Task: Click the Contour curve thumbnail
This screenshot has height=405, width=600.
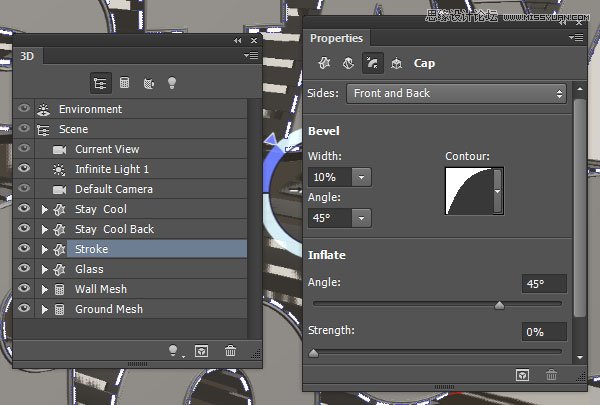Action: (470, 191)
